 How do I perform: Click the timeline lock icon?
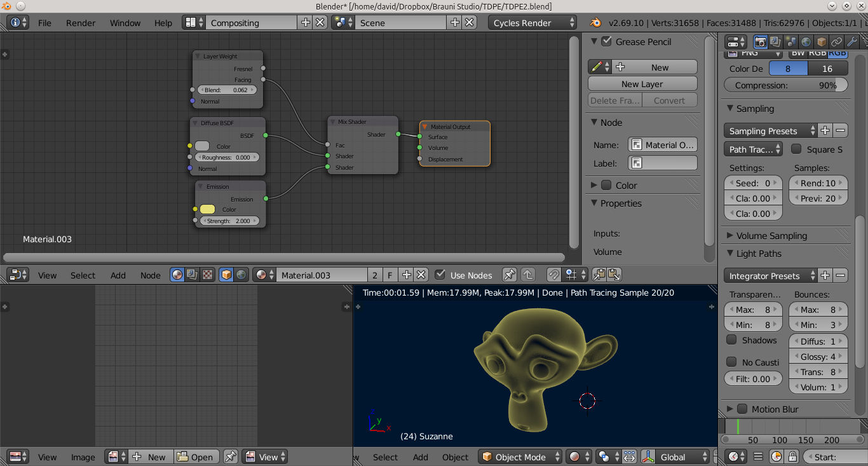(792, 456)
